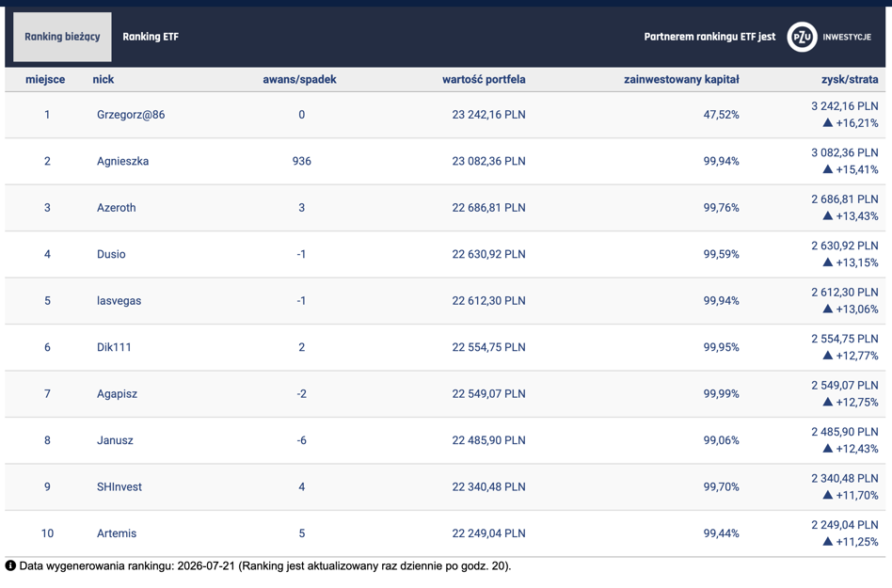Select the lasvegas ranking row
The image size is (892, 588).
445,301
